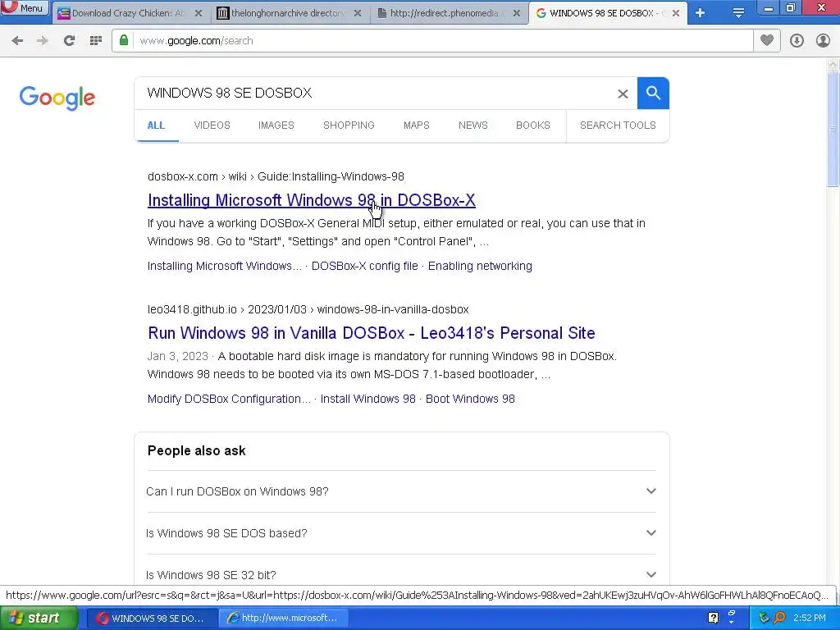Switch to MAPS results
The width and height of the screenshot is (840, 630).
(416, 126)
